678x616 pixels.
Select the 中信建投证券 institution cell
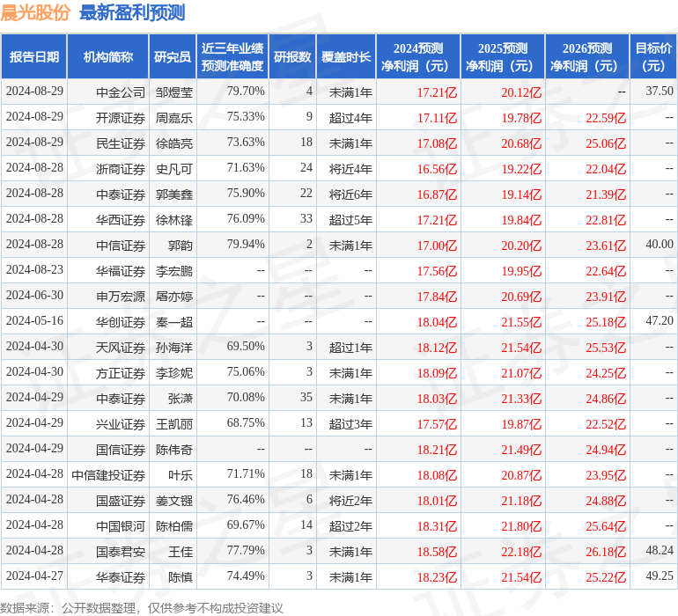tap(108, 474)
